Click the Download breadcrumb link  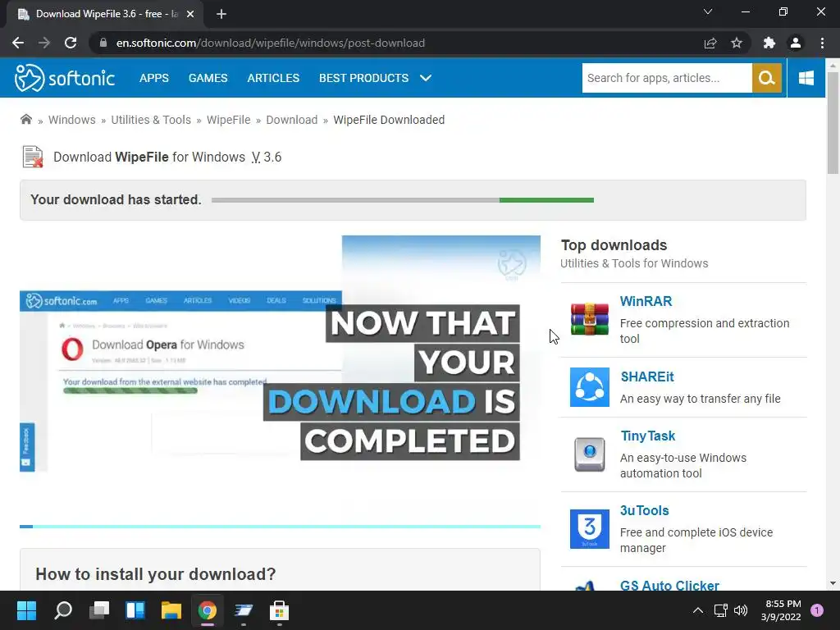292,120
